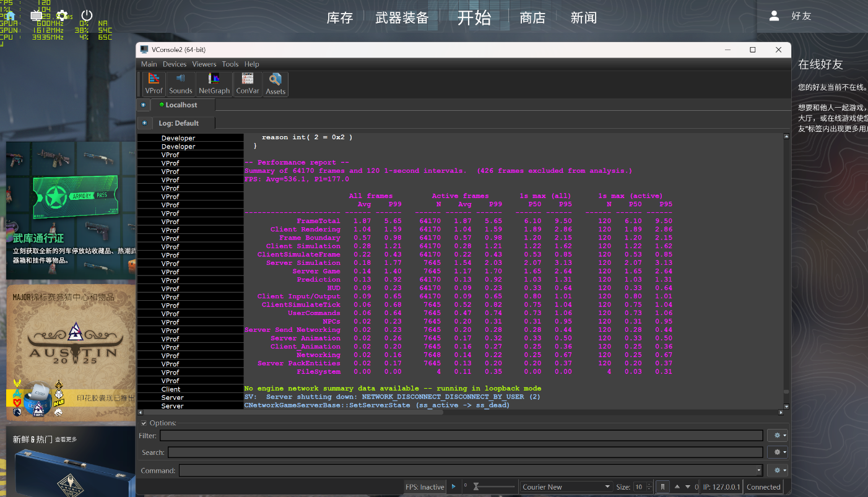
Task: Open the Viewers menu
Action: pos(204,64)
